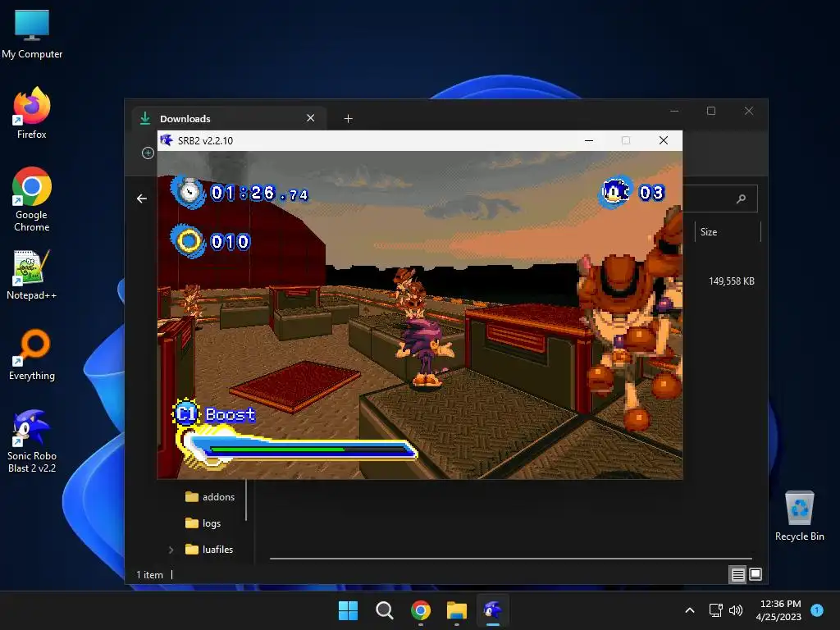Image resolution: width=840 pixels, height=630 pixels.
Task: Switch to SRB2 taskbar icon
Action: click(x=493, y=610)
